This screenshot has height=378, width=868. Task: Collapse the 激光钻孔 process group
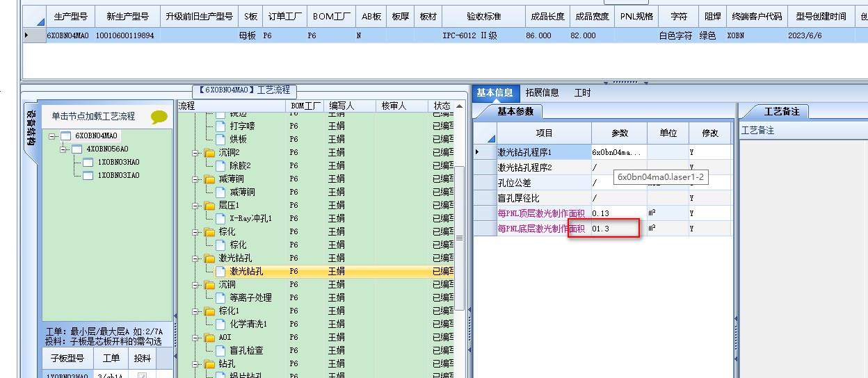click(196, 258)
